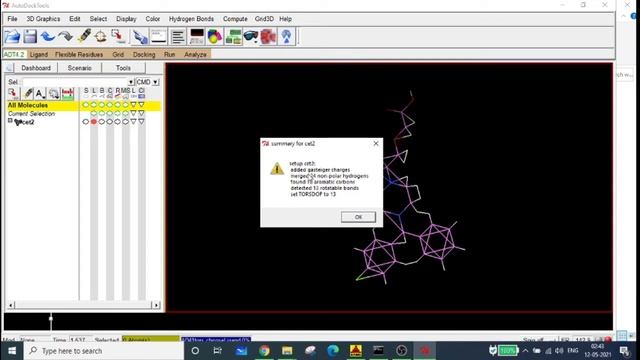This screenshot has width=640, height=360.
Task: Toggle CPK (C) oval for cet2 row
Action: [109, 122]
